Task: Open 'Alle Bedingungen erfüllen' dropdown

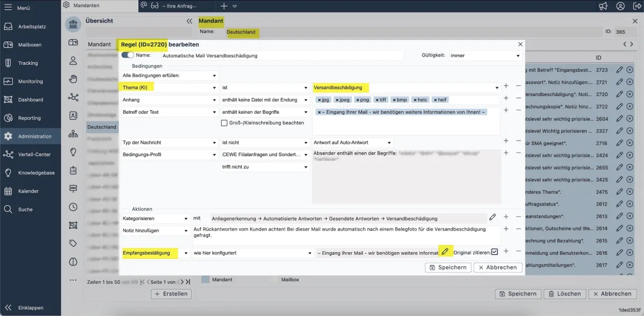Action: click(170, 76)
